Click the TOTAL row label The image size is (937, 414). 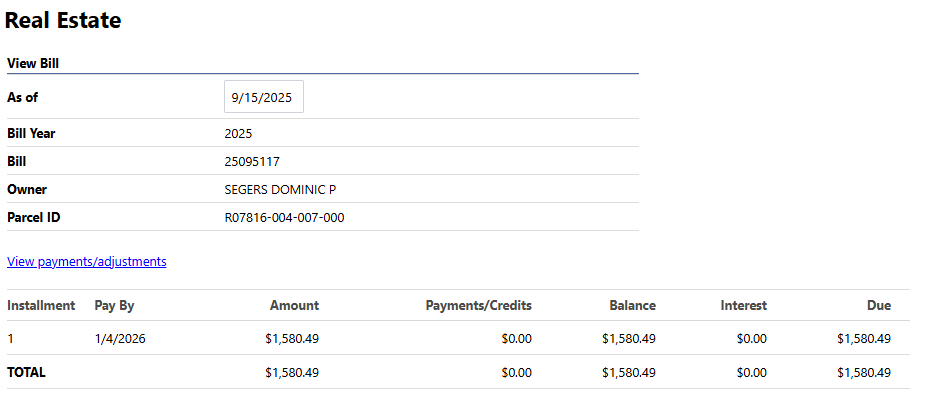26,372
